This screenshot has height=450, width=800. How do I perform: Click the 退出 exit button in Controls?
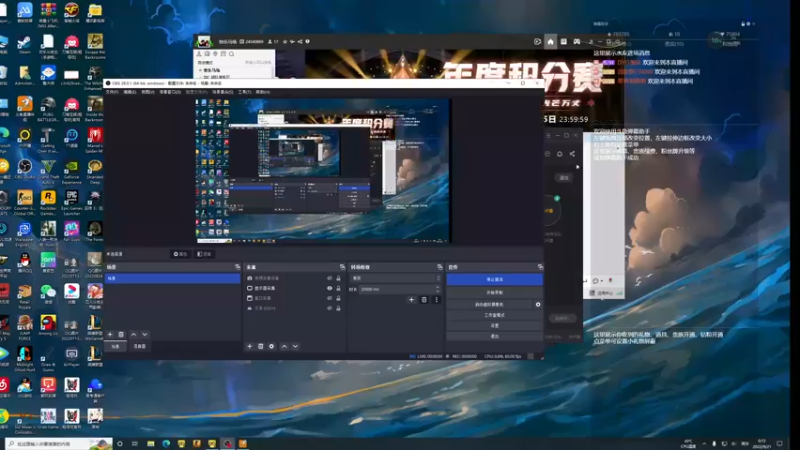point(494,336)
